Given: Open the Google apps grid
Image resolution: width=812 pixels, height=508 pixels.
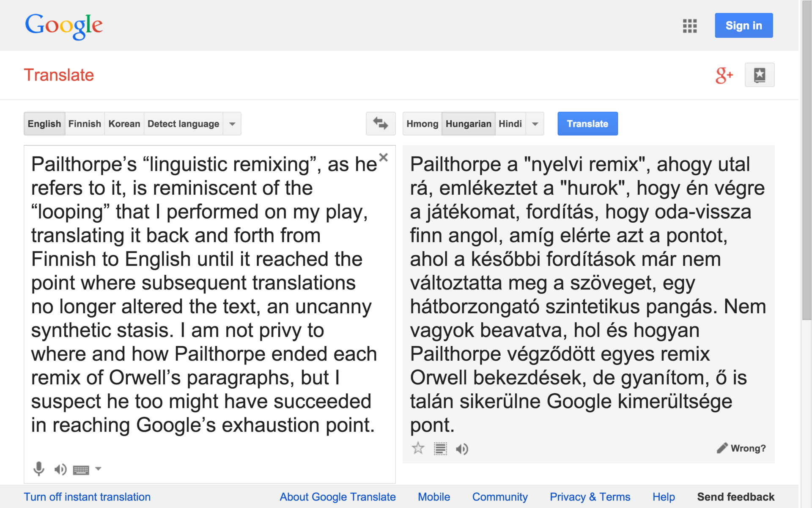Looking at the screenshot, I should (x=689, y=26).
